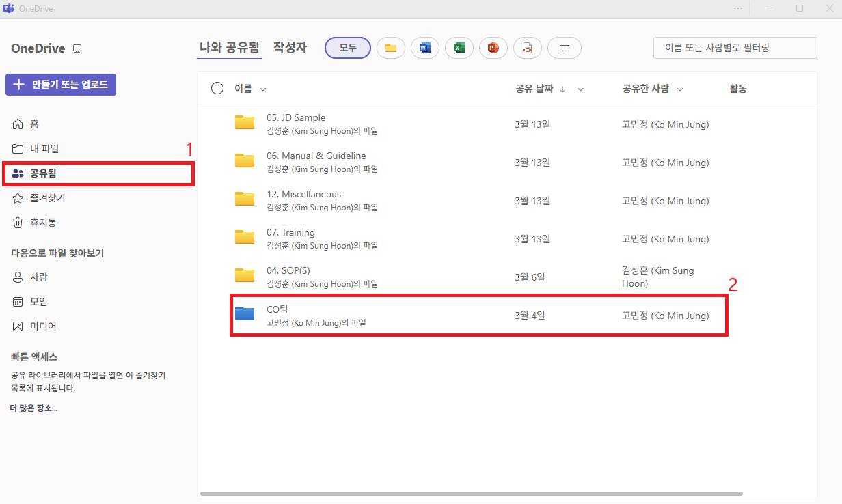Click blue folder icon of CO팀
The height and width of the screenshot is (504, 842).
click(245, 314)
